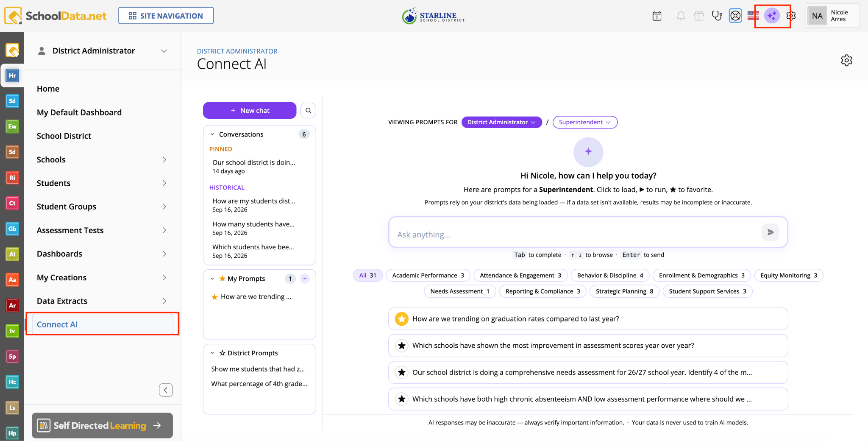Click the gift box icon

coord(699,16)
